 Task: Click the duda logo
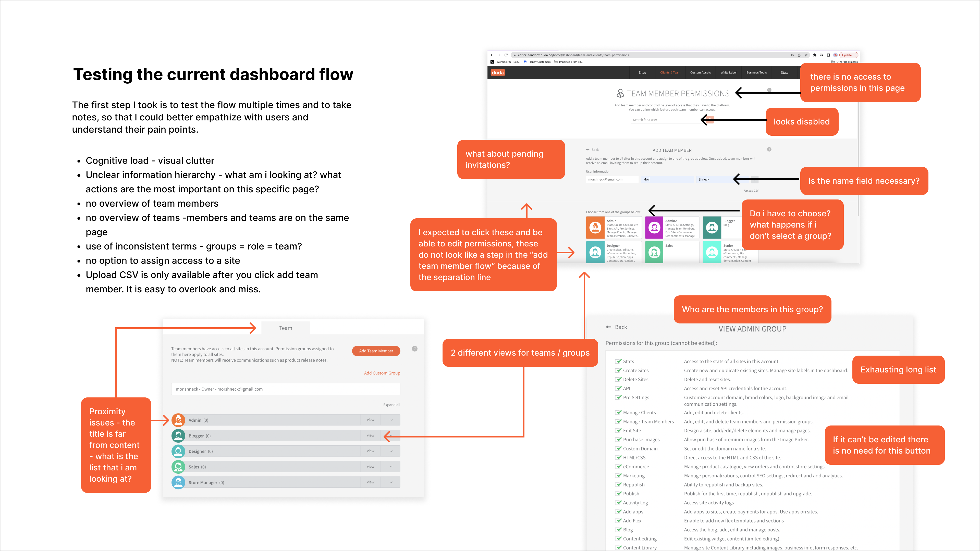pos(498,73)
